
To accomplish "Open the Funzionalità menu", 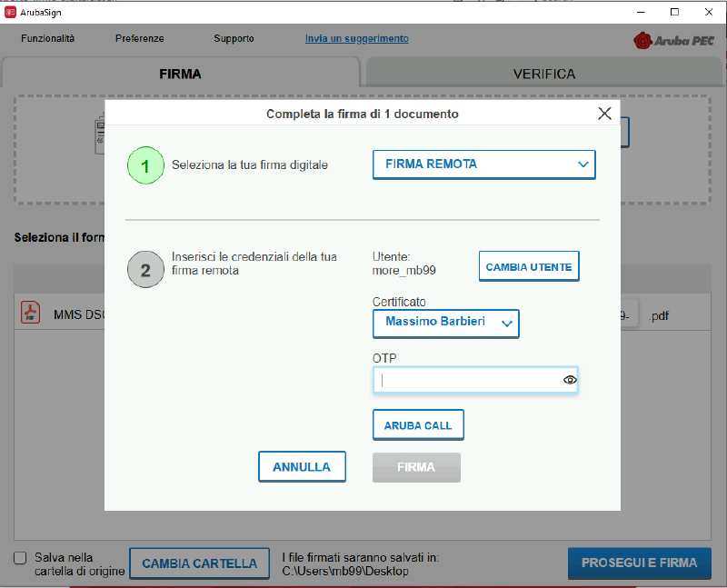I will click(47, 38).
